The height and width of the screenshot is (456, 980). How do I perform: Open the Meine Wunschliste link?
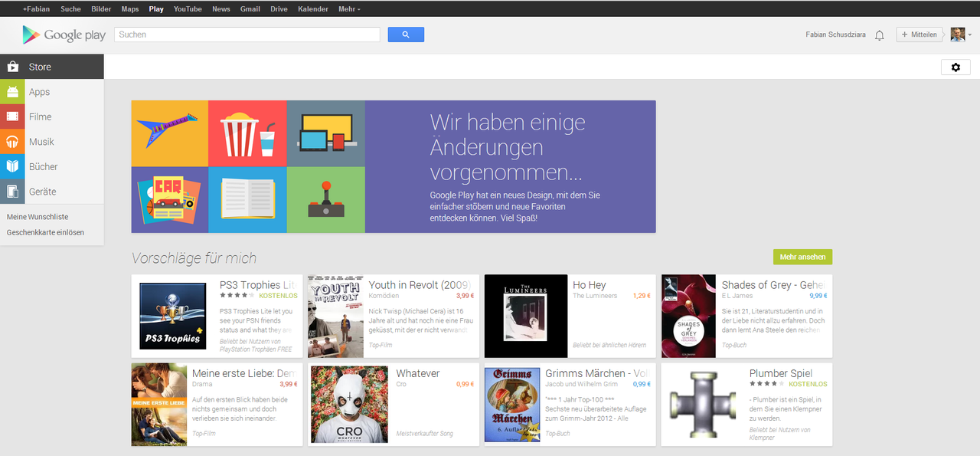point(38,217)
